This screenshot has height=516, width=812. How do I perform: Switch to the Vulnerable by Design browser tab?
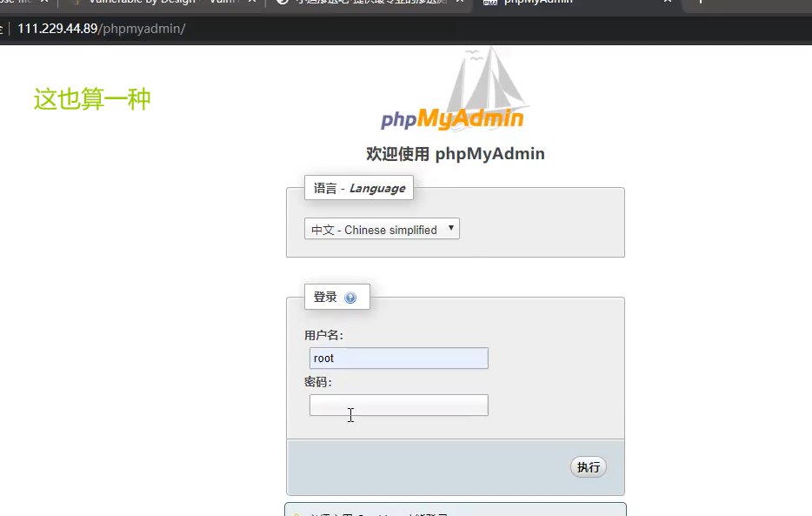[164, 3]
